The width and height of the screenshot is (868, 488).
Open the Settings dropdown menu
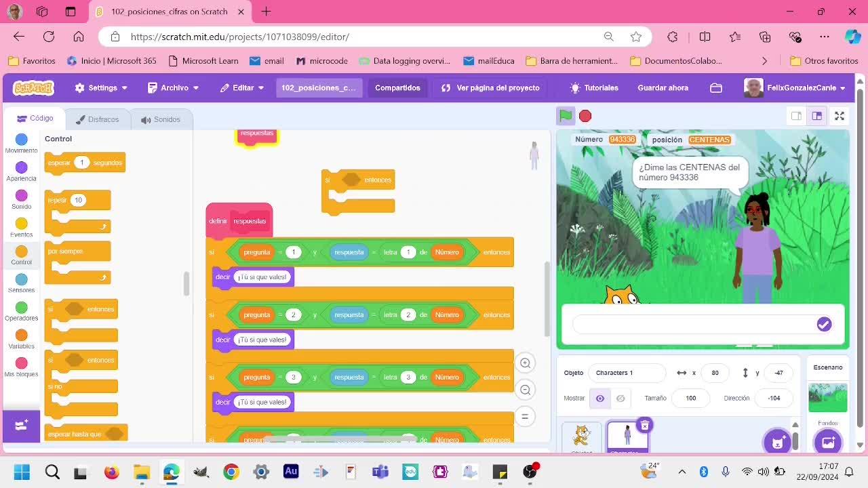[101, 87]
